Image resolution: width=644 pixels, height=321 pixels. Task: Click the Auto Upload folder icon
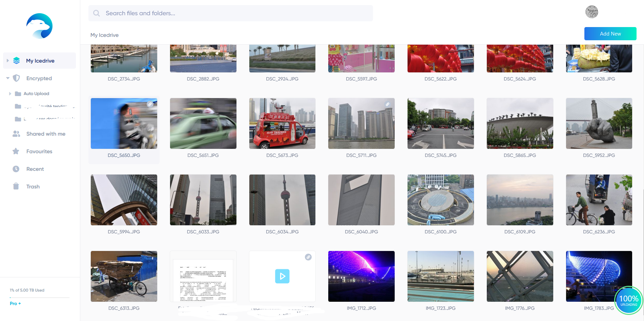point(18,93)
